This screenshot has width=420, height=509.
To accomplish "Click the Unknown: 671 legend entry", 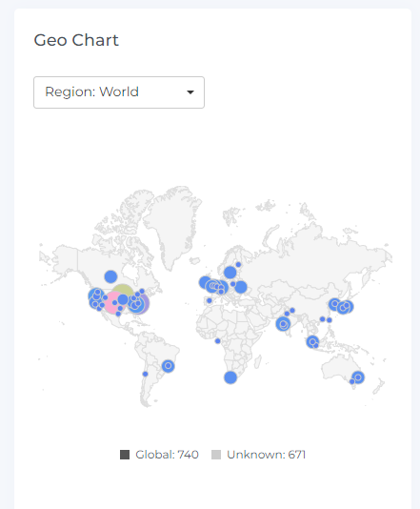I will [x=258, y=455].
